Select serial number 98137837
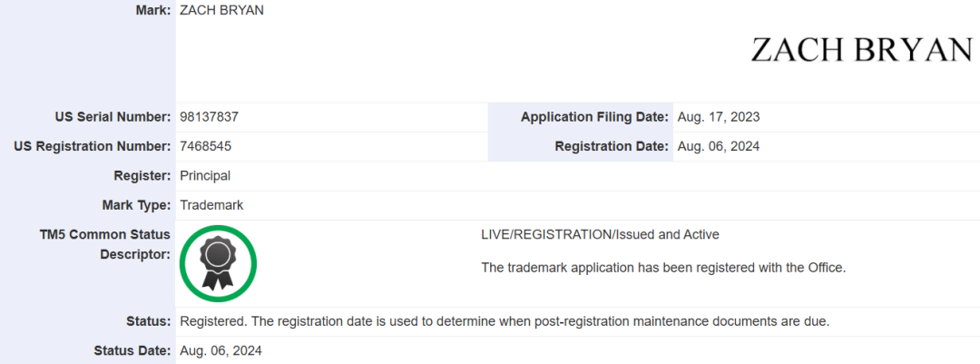 (x=210, y=117)
